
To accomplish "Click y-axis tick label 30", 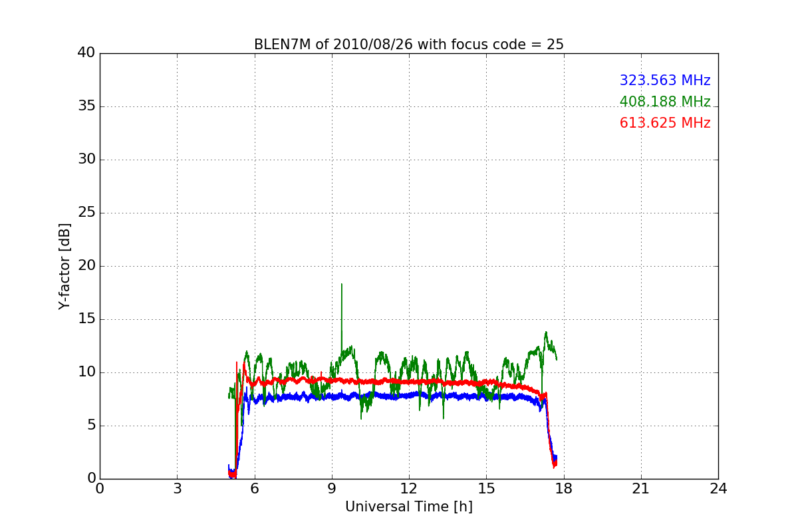I will tap(86, 160).
